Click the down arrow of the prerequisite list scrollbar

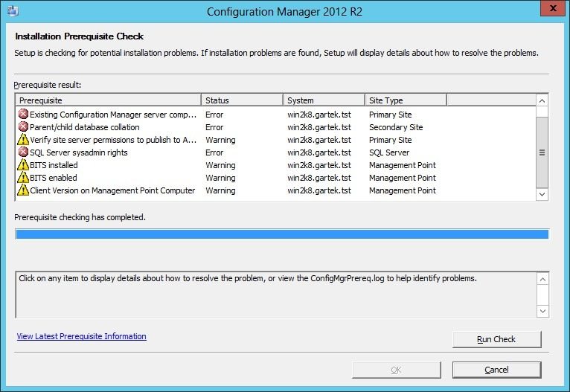tap(542, 194)
